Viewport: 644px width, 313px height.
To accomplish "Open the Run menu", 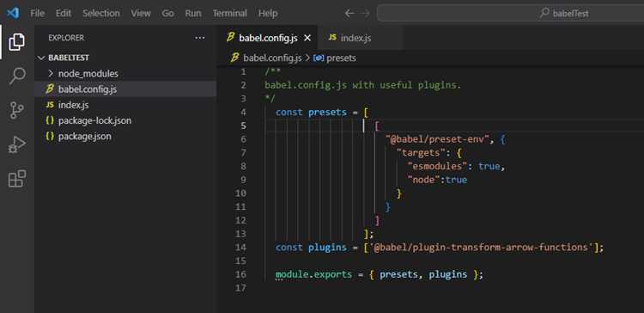I will click(193, 13).
